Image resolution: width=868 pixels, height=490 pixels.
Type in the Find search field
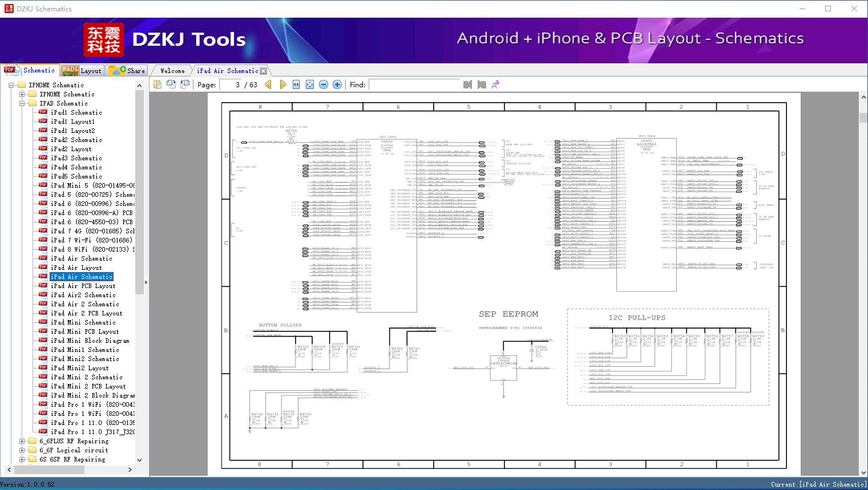click(414, 84)
